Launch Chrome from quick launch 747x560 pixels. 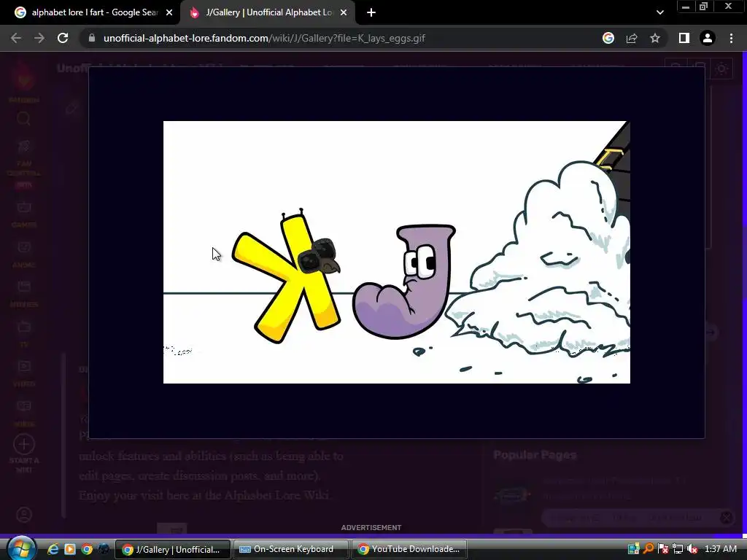[87, 549]
